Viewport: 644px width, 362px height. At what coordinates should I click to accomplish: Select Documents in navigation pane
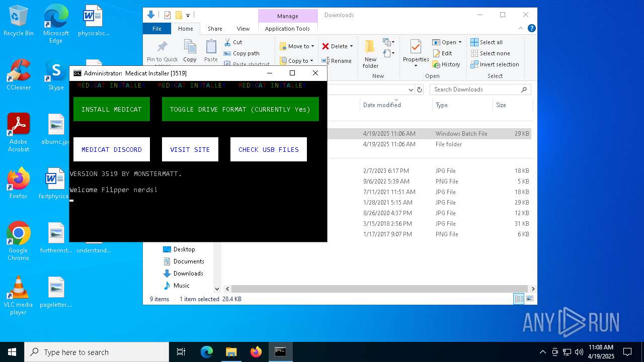pyautogui.click(x=183, y=261)
